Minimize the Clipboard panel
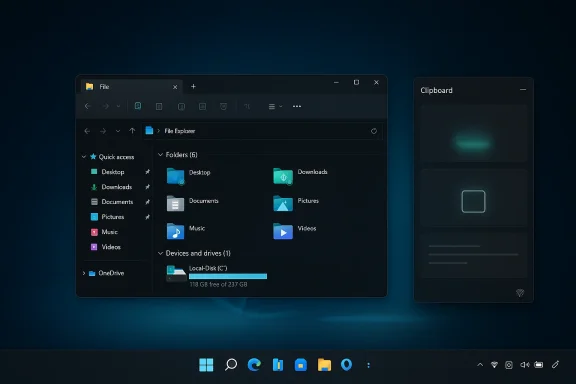 click(x=523, y=90)
